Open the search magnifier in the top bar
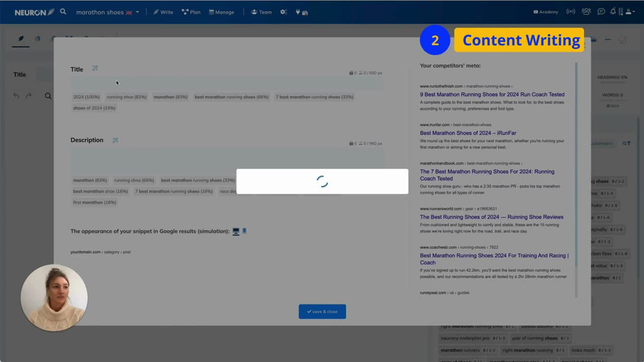The height and width of the screenshot is (362, 644). click(63, 12)
